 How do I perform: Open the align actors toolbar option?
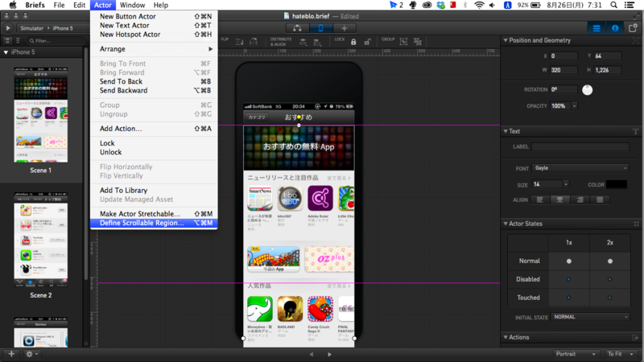[x=317, y=42]
